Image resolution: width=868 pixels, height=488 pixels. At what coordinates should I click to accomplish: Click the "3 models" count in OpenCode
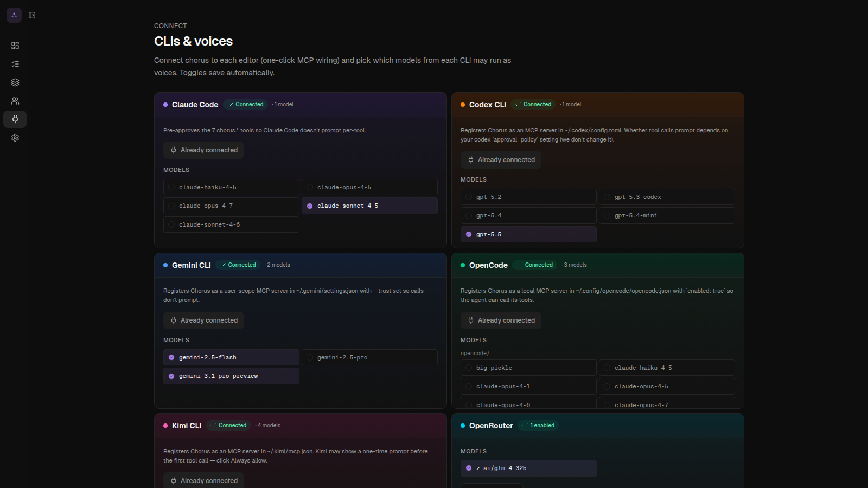tap(575, 265)
